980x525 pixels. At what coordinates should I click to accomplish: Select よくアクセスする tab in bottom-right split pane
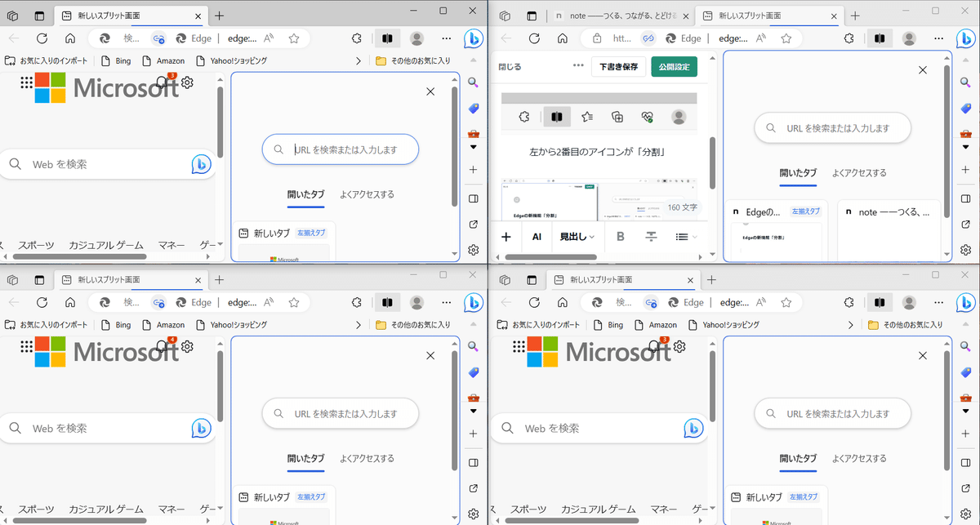(859, 458)
